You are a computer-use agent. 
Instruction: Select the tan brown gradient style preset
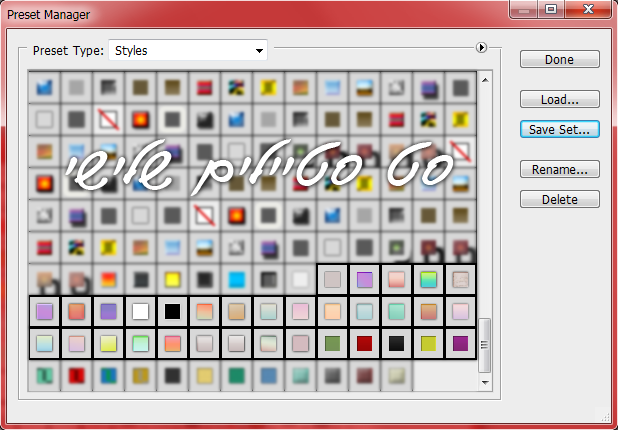[236, 311]
